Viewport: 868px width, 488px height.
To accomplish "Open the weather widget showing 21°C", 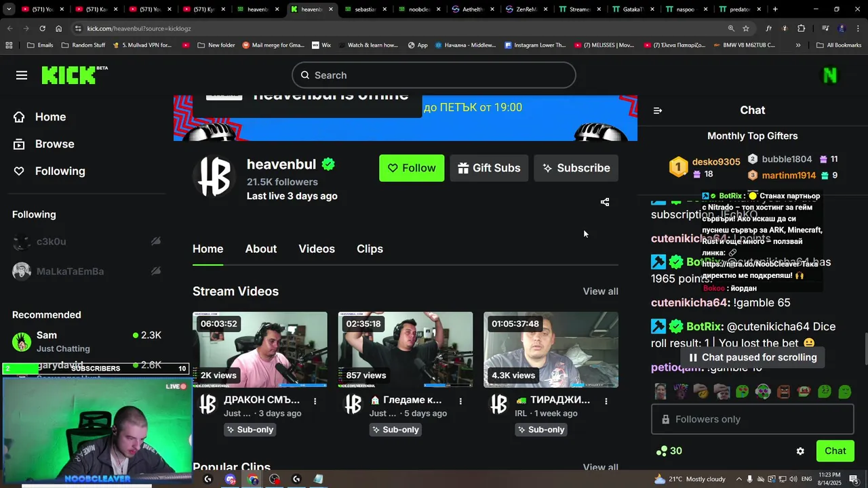I will tap(690, 479).
